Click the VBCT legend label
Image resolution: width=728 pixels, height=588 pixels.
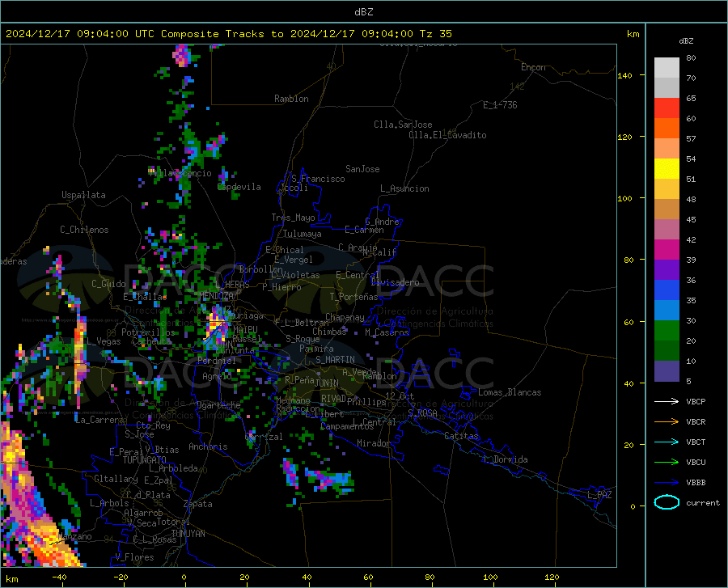click(696, 442)
